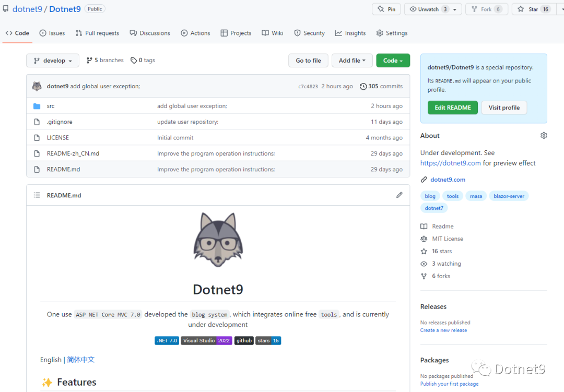Click the file icon next to .gitignore
The image size is (564, 392).
[37, 122]
